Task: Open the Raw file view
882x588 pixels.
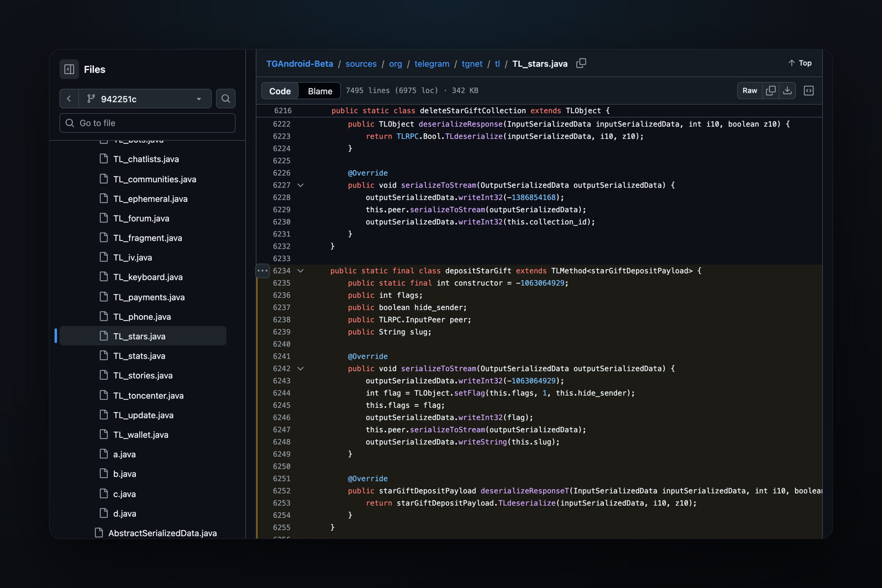Action: click(x=749, y=90)
